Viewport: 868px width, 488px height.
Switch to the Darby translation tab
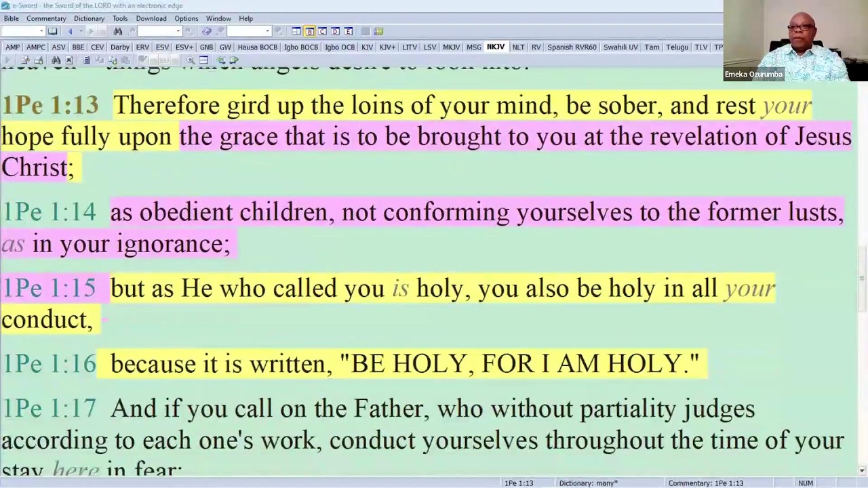120,47
